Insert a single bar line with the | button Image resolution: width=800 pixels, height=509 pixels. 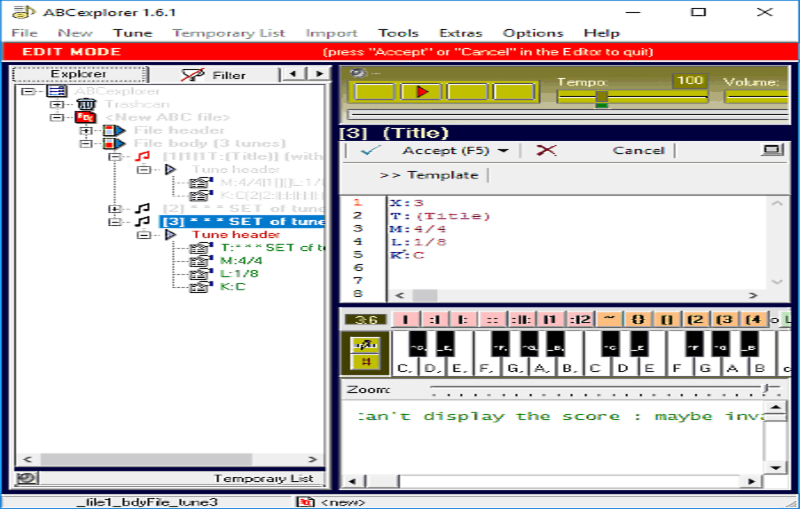coord(406,320)
